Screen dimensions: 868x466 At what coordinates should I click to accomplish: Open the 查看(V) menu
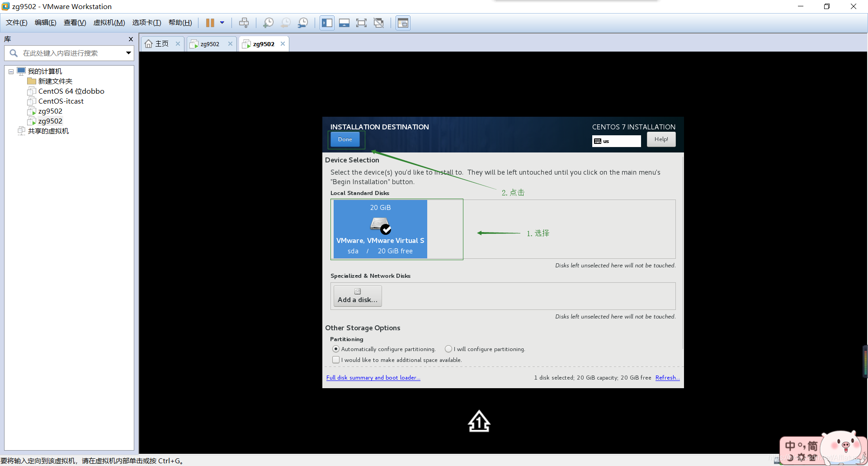(x=75, y=23)
